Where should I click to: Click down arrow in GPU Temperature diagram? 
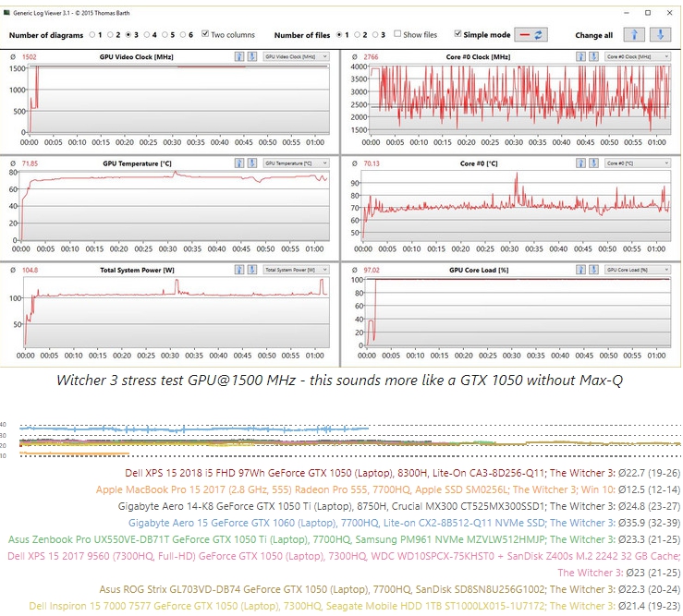[251, 163]
